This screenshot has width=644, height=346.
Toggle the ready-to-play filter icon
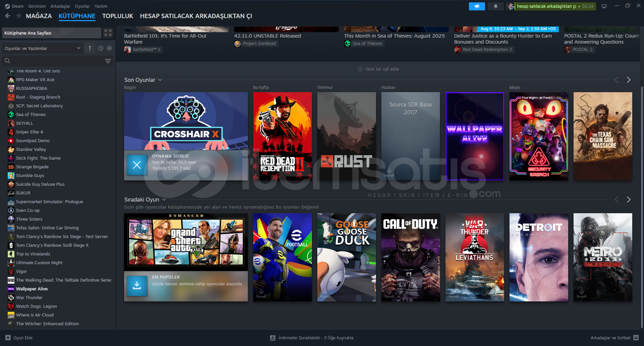tap(109, 48)
